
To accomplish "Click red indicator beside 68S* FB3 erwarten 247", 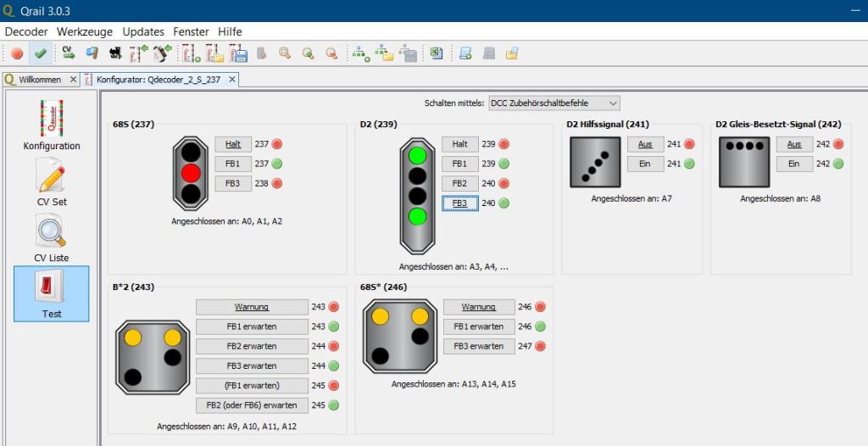I will [540, 346].
